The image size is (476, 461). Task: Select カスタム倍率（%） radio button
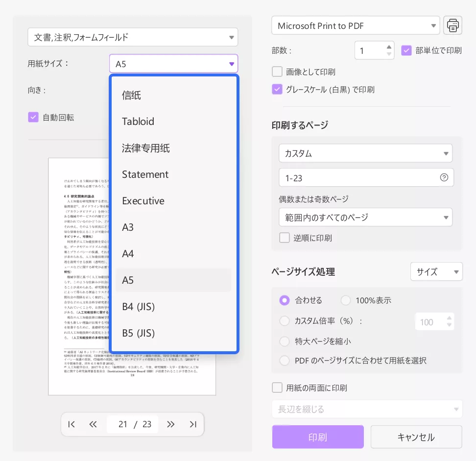coord(285,321)
